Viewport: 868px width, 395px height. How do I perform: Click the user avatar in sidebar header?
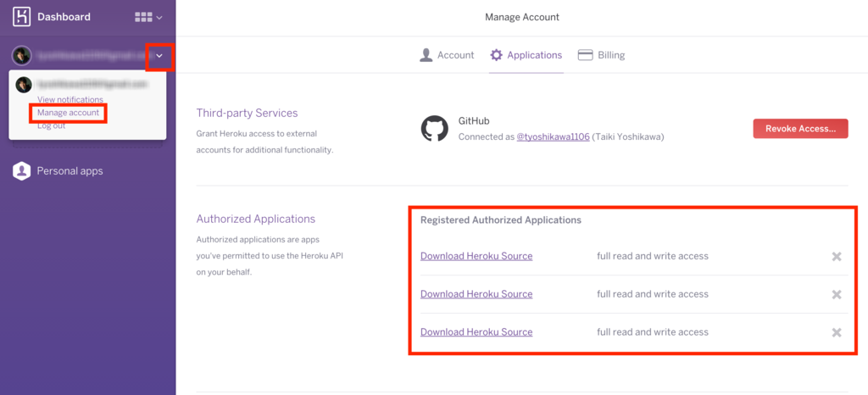click(x=22, y=56)
